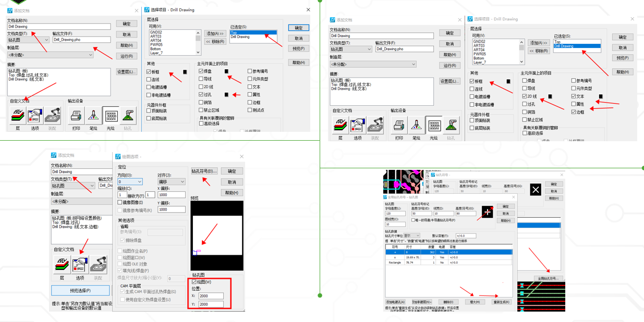644x322 pixels.
Task: Click 预览(P) button in upper-left Select Items dialog
Action: [298, 48]
